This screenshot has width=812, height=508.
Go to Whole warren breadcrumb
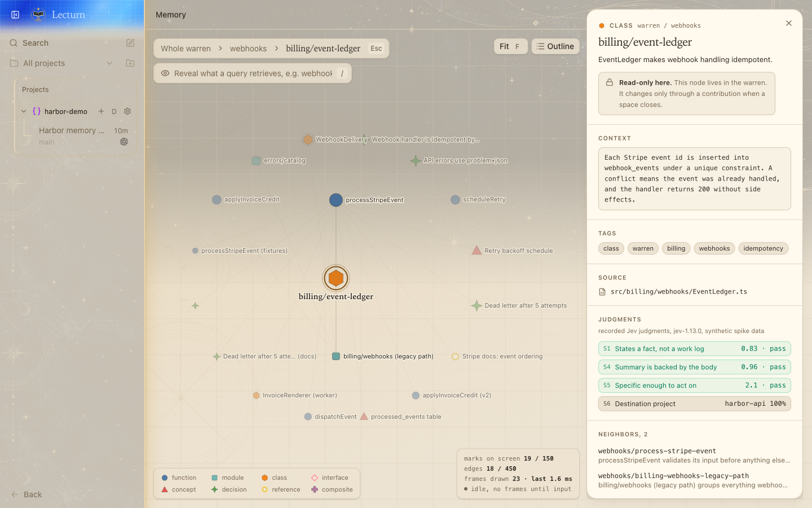(x=186, y=49)
